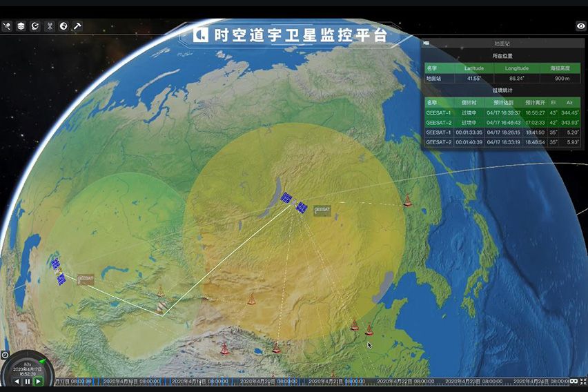Play the simulation in reverse

[x=17, y=381]
